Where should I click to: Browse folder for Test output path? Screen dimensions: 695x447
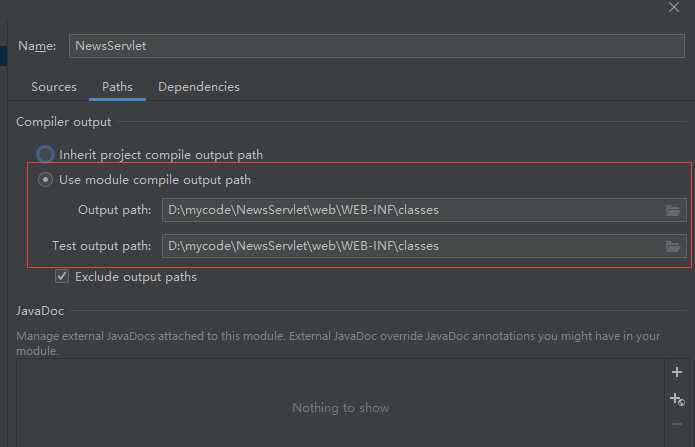[672, 246]
